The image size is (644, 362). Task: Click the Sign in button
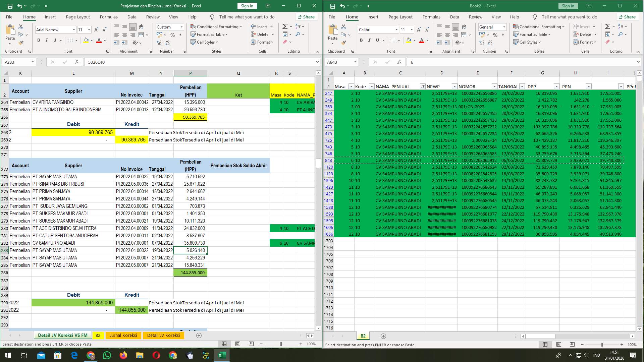pyautogui.click(x=247, y=6)
